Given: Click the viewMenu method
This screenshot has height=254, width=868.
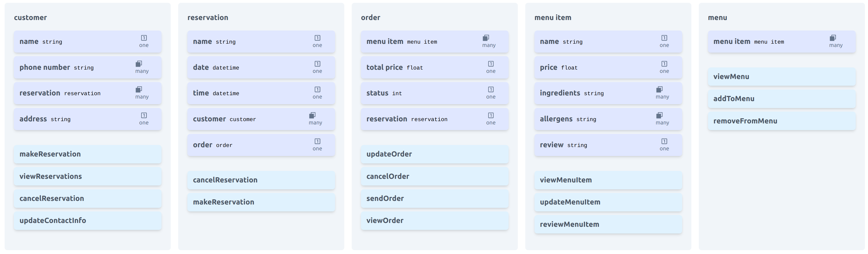Looking at the screenshot, I should [x=781, y=76].
